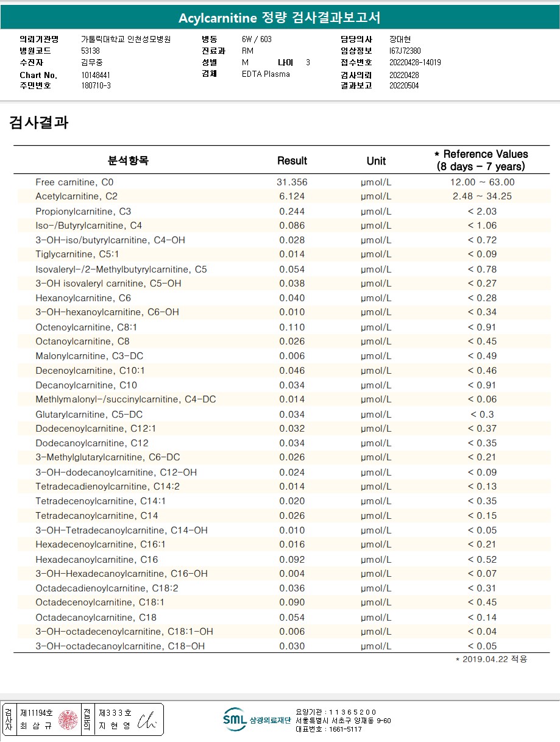Select the 접수번호 value 20220428-14019

415,62
